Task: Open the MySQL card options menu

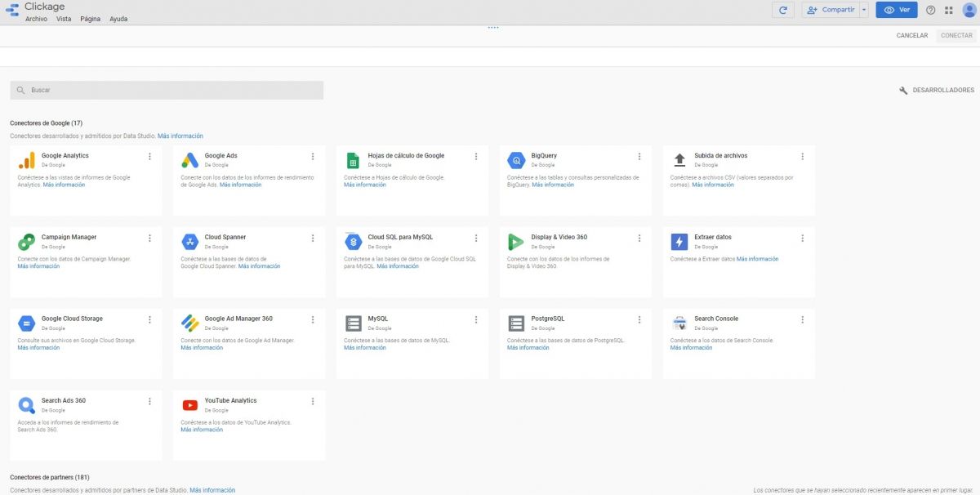Action: pos(476,319)
